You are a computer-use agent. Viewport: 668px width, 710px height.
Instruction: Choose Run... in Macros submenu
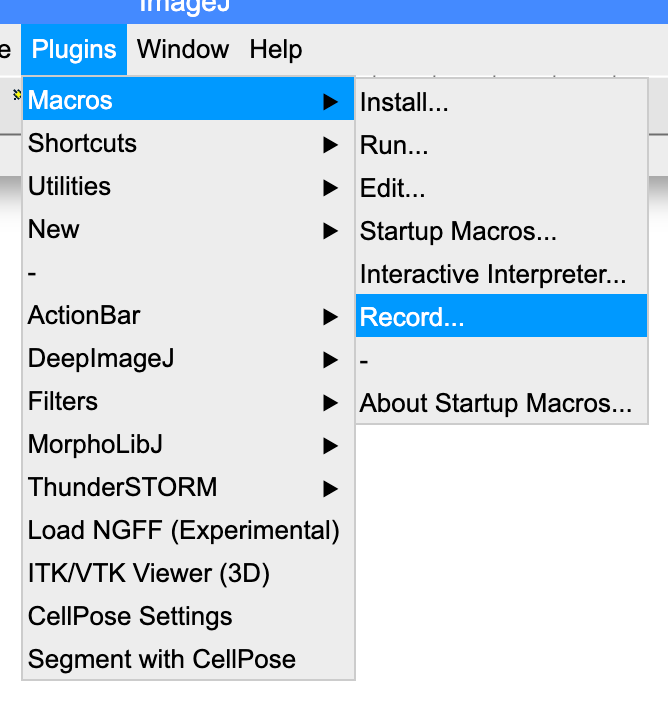501,145
